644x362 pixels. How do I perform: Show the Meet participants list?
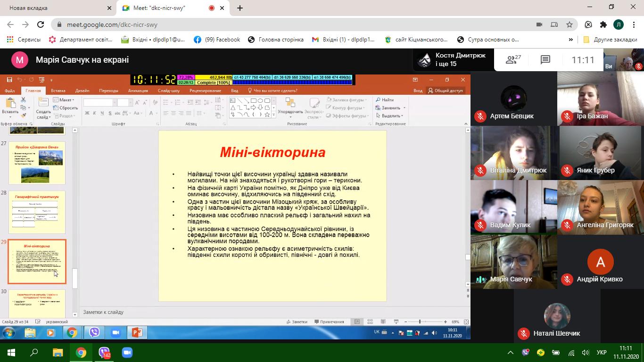coord(513,60)
